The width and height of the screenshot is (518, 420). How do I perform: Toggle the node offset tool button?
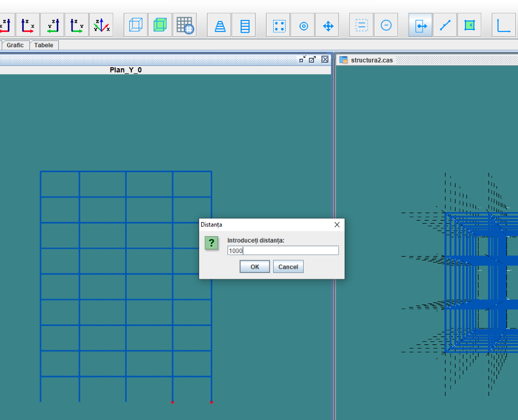tap(420, 25)
